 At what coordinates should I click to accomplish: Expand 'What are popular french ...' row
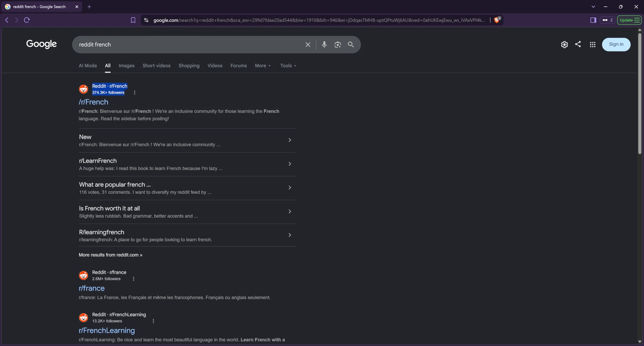(x=187, y=188)
